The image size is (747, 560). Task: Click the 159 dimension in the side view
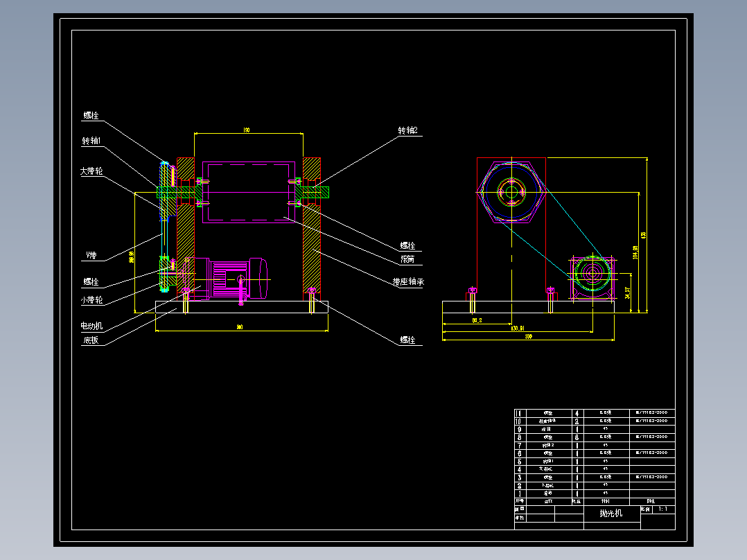point(528,336)
